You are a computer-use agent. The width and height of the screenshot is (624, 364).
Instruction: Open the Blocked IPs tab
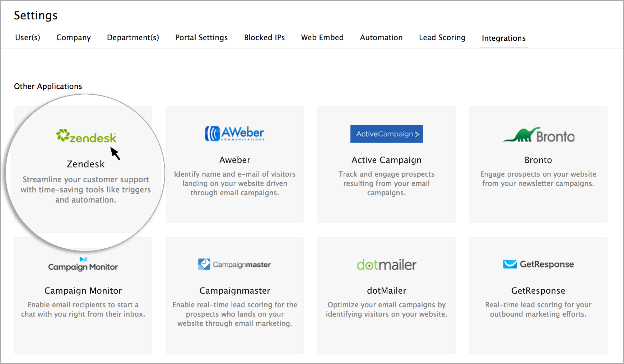[265, 37]
